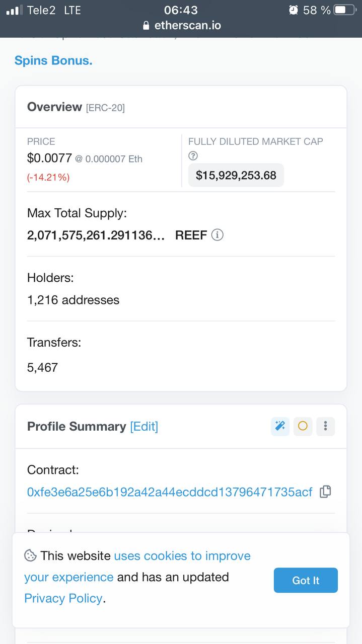Tap the fully diluted market cap value
Viewport: 362px width, 644px height.
point(236,175)
